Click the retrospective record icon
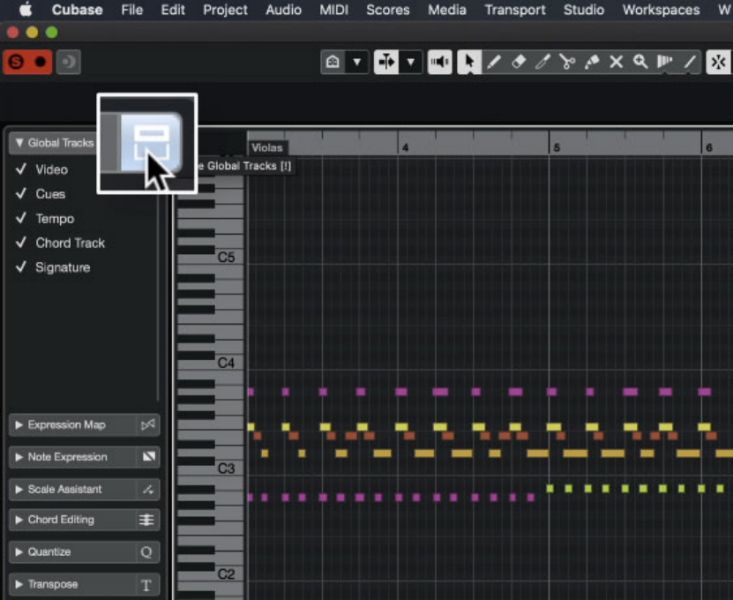Image resolution: width=733 pixels, height=600 pixels. pyautogui.click(x=68, y=62)
